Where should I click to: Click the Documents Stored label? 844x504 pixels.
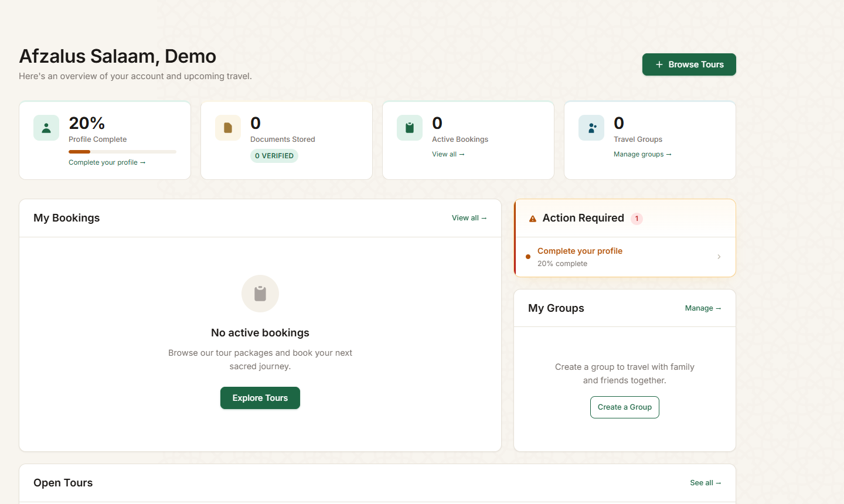click(283, 139)
